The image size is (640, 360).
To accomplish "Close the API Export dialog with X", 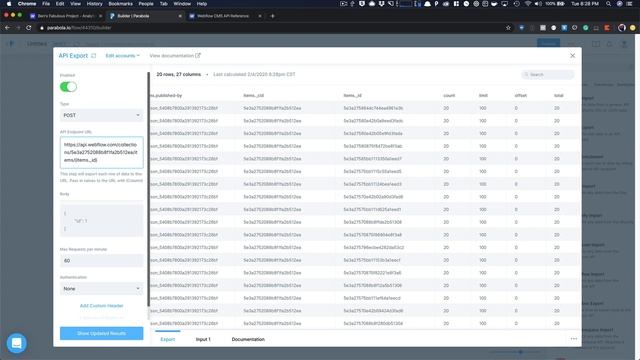I will pyautogui.click(x=572, y=56).
